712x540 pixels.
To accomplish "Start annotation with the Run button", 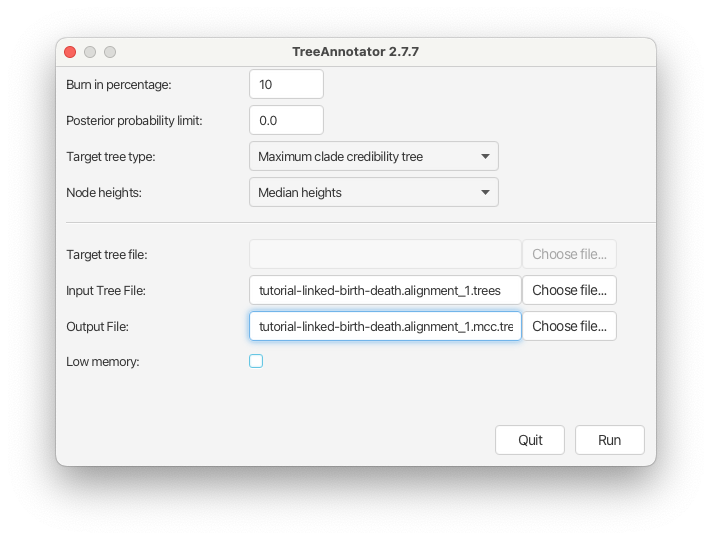I will coord(609,440).
